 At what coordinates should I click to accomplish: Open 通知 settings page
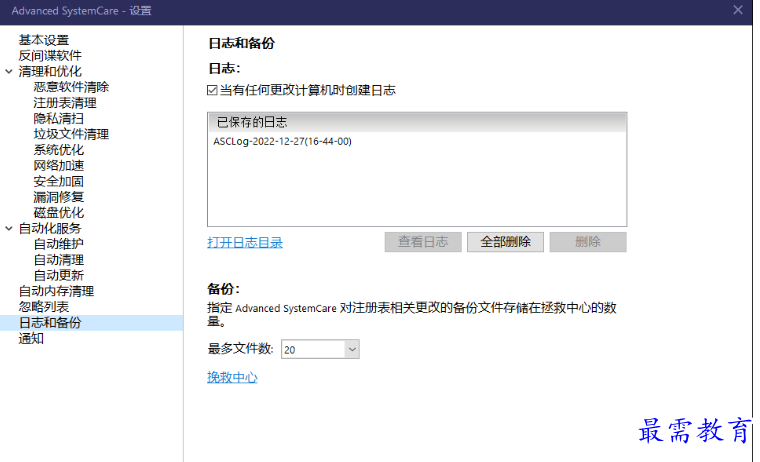[31, 338]
